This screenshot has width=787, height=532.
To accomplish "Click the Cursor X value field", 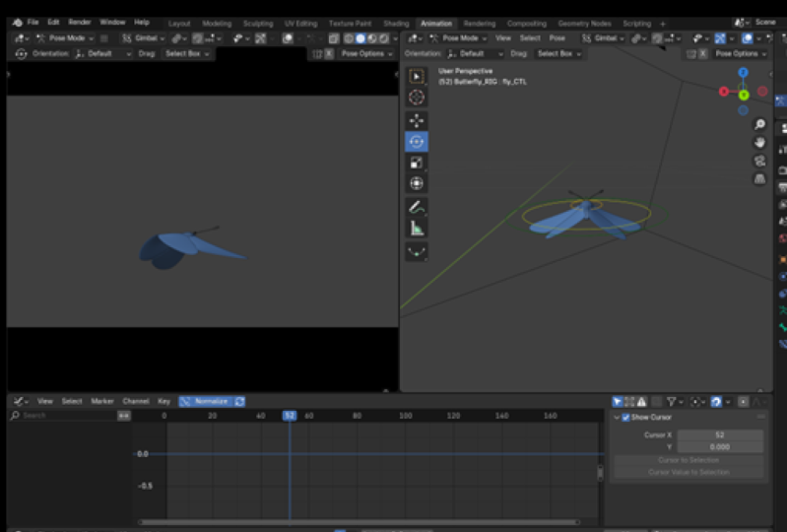I will (x=720, y=435).
